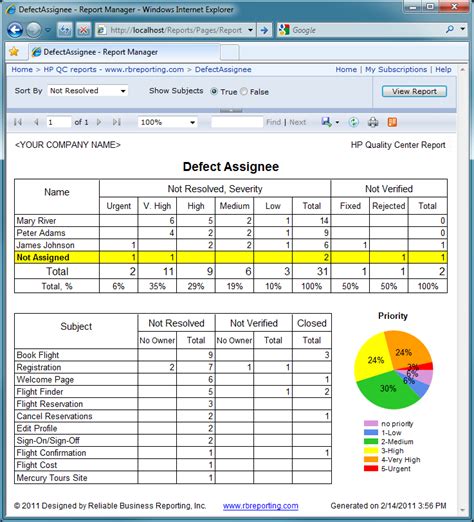Go to the previous report page icon
Viewport: 474px width, 522px height.
[x=36, y=122]
